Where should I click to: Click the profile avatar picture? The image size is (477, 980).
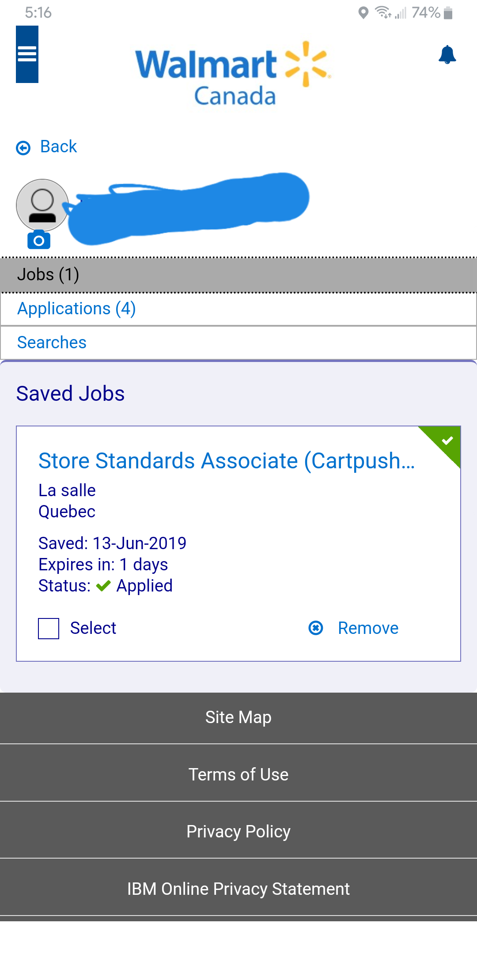(42, 205)
